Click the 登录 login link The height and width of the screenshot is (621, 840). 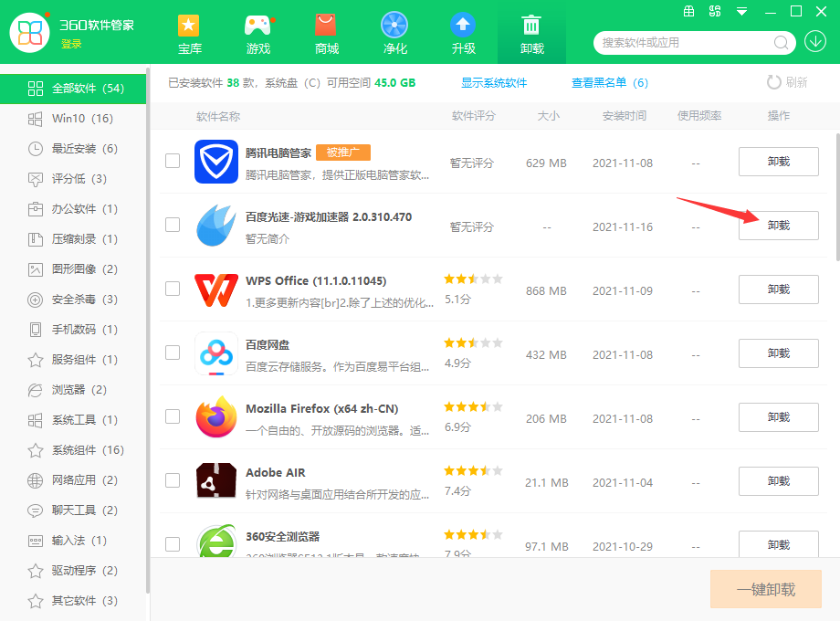(x=71, y=44)
